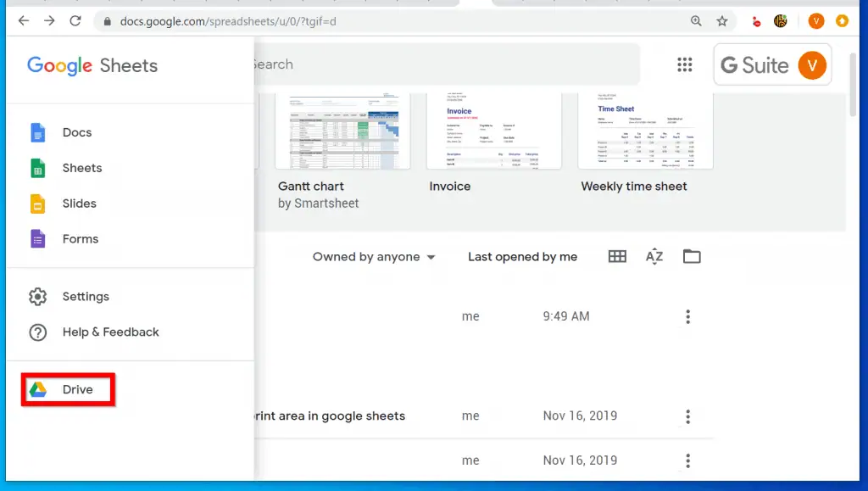Image resolution: width=868 pixels, height=491 pixels.
Task: Click the blue Docs icon
Action: (x=37, y=133)
